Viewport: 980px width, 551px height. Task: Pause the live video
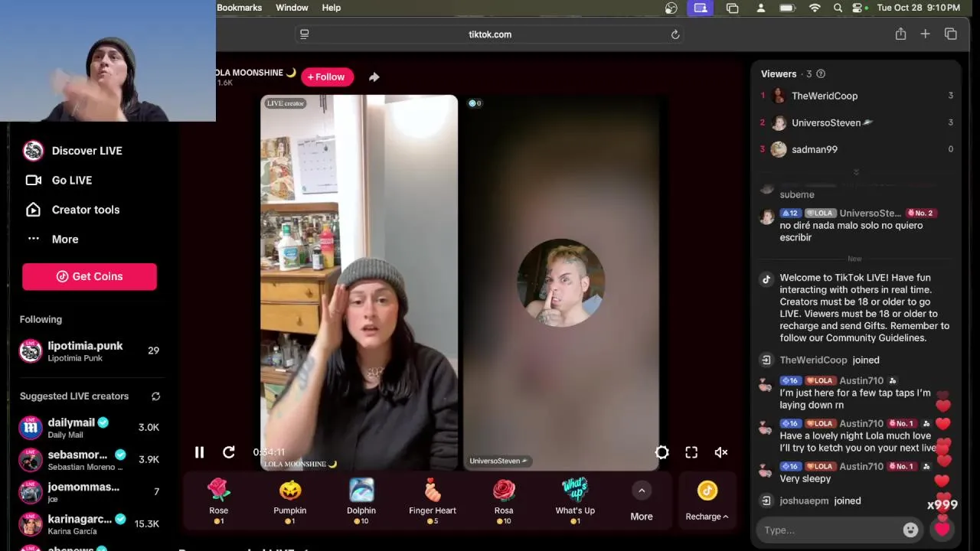pyautogui.click(x=199, y=452)
